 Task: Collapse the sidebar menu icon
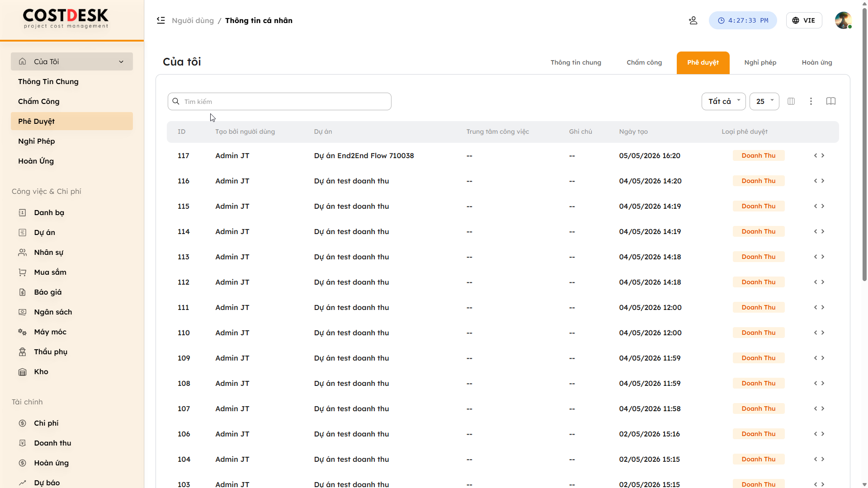pos(161,20)
